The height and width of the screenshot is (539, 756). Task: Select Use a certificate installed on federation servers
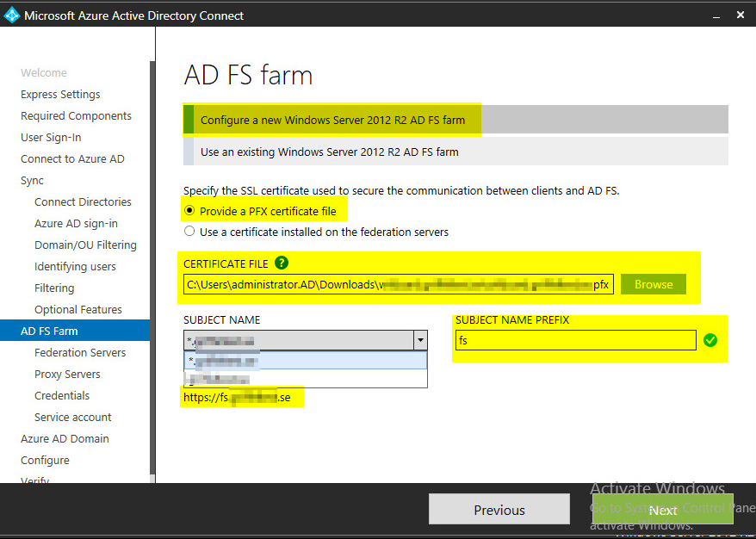tap(189, 232)
